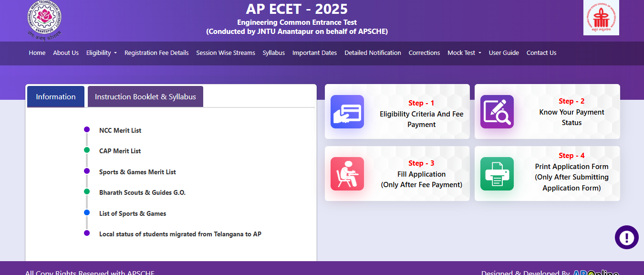Open the NCC Merit List link
Screen dimensions: 644x275
120,130
